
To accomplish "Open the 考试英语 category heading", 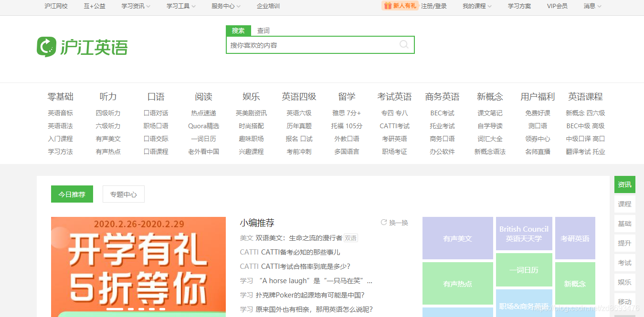I will [x=395, y=97].
